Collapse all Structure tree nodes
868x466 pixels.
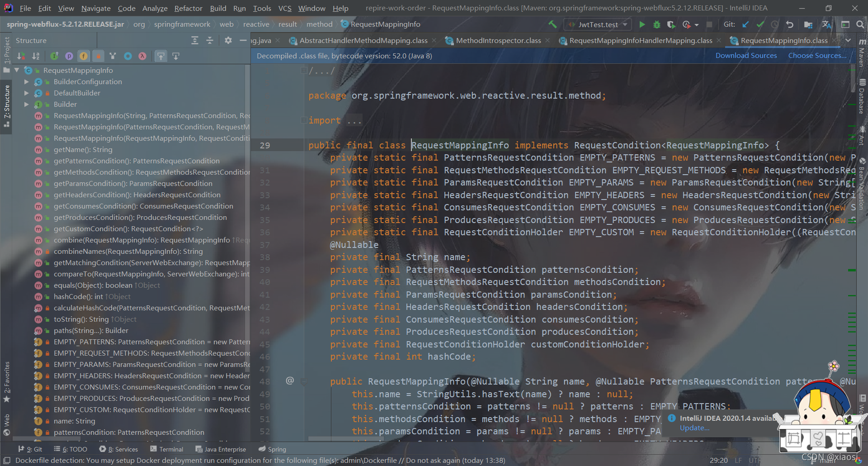pos(210,41)
